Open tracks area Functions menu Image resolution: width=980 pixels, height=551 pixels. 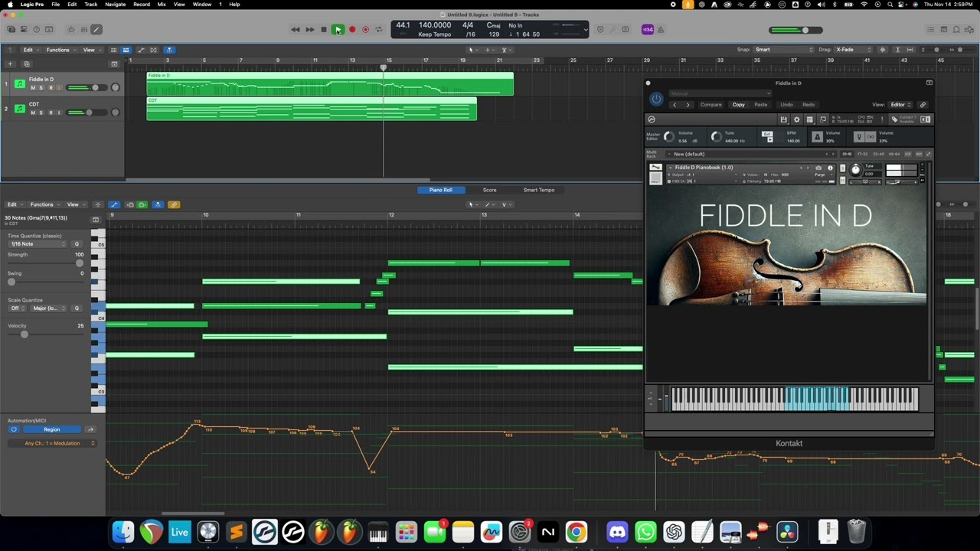60,50
